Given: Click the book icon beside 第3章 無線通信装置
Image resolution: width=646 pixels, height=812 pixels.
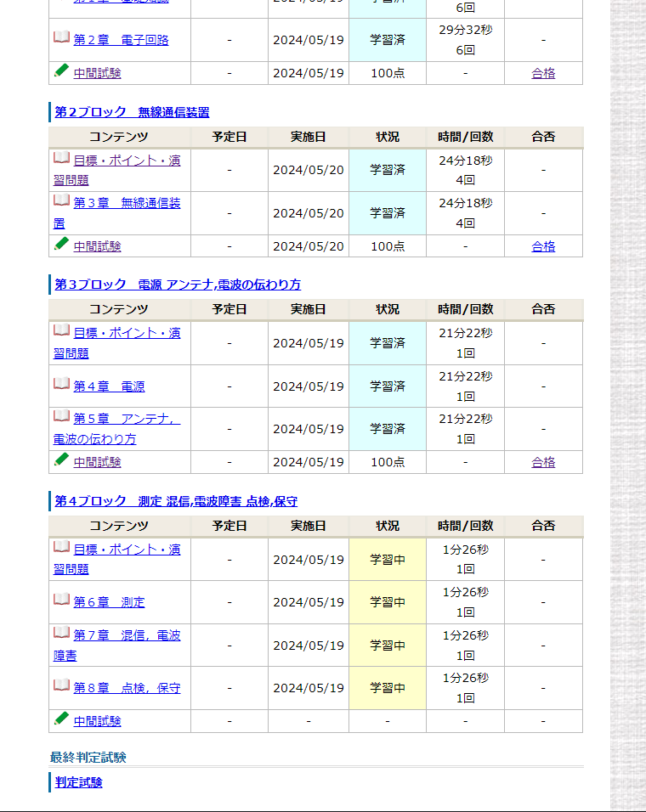Looking at the screenshot, I should pos(61,200).
